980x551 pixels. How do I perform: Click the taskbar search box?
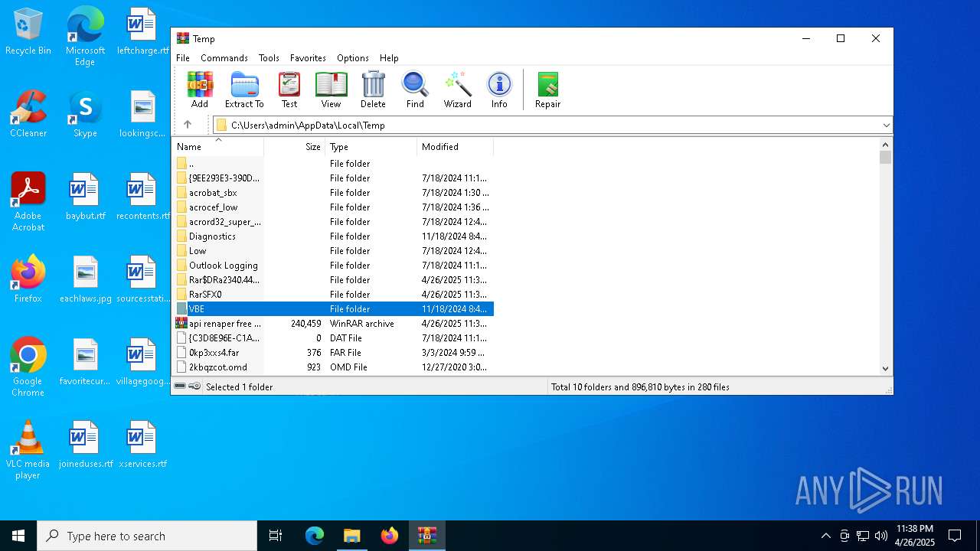point(147,536)
